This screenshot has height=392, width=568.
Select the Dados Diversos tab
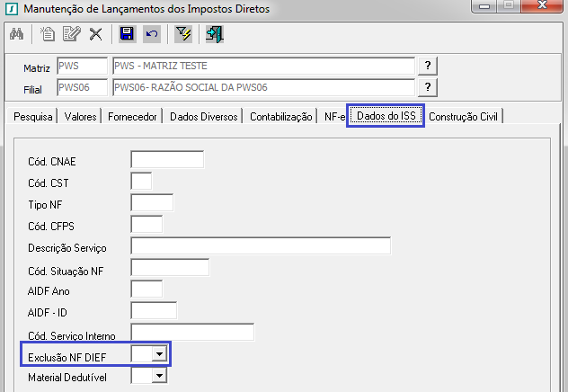204,117
